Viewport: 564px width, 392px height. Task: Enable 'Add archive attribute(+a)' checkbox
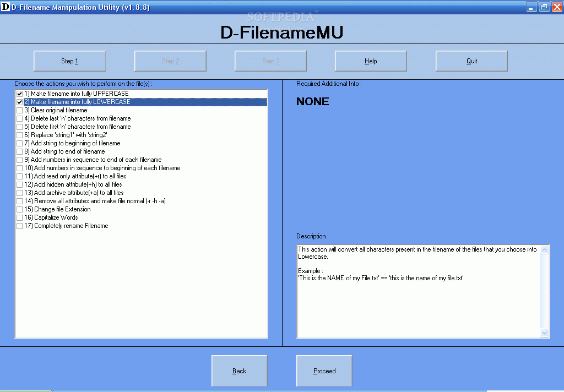[19, 193]
